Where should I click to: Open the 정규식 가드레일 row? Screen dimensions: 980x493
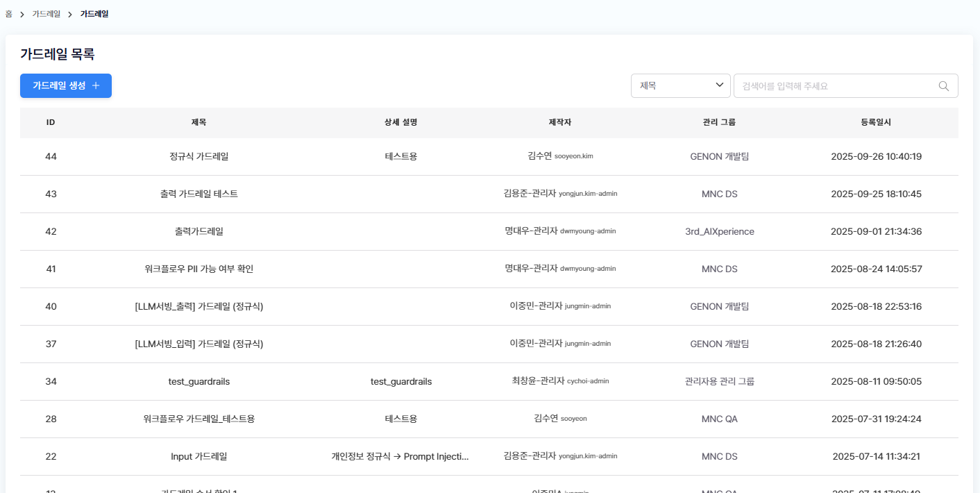[x=198, y=156]
